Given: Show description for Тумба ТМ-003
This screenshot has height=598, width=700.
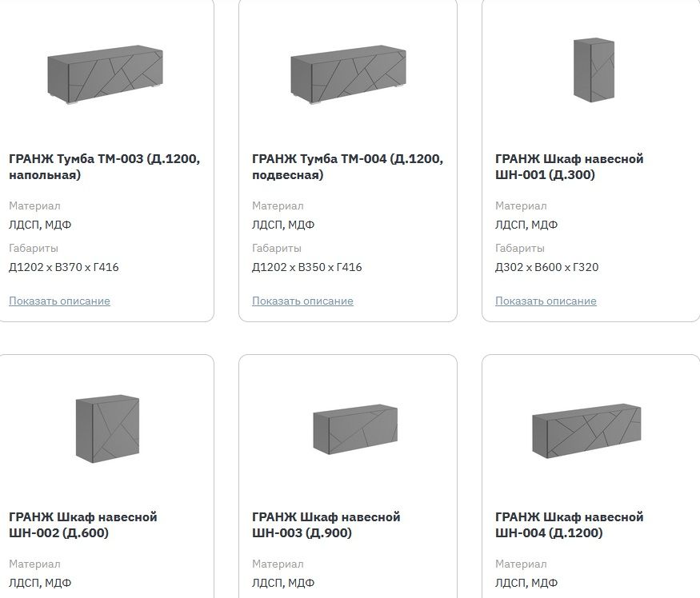Looking at the screenshot, I should point(59,301).
